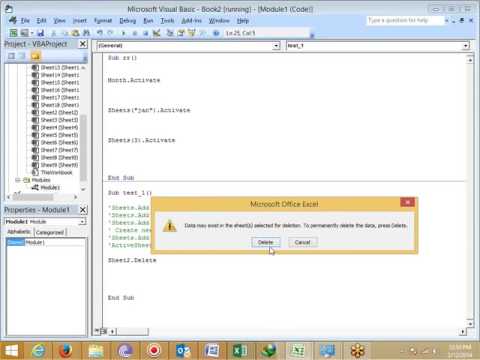Toggle Design Mode toolbar icon

click(x=156, y=33)
